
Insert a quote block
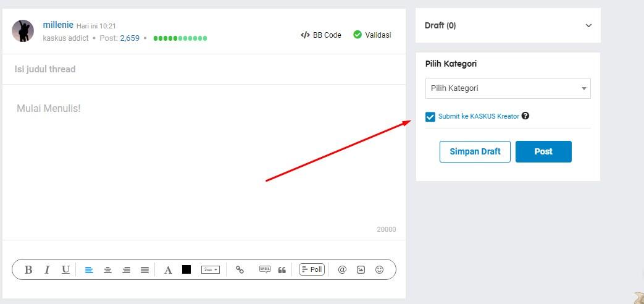click(x=282, y=270)
